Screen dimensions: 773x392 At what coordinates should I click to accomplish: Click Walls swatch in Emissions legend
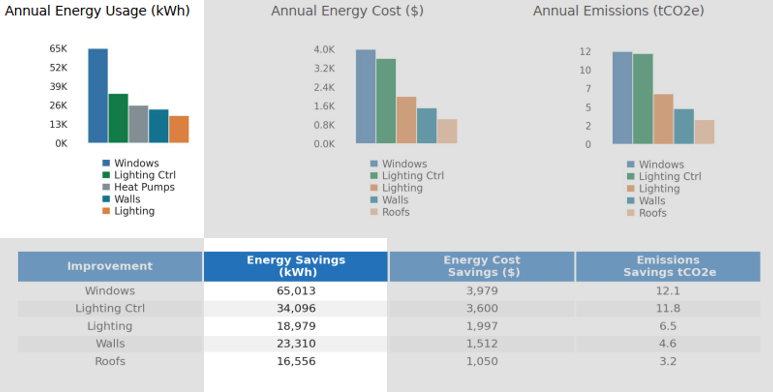tap(631, 201)
